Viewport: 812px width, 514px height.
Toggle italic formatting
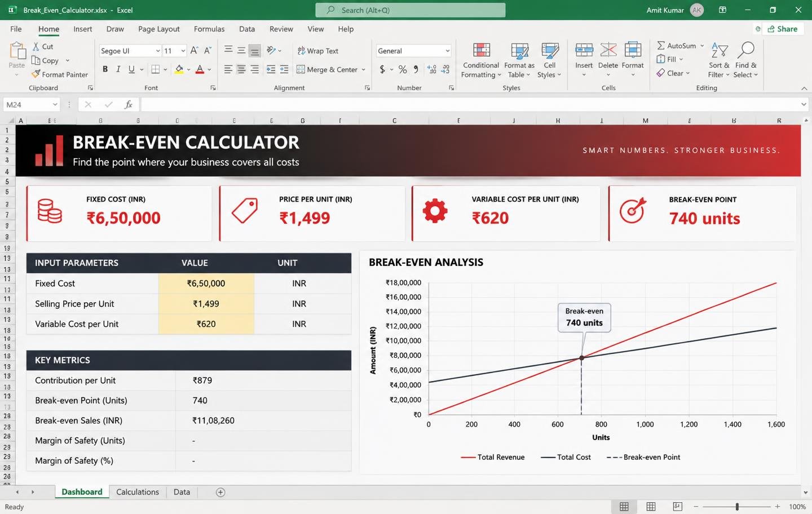click(x=118, y=69)
